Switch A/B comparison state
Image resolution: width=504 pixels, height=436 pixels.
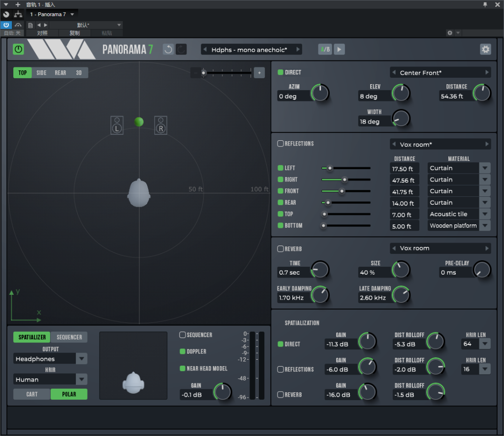pyautogui.click(x=325, y=50)
